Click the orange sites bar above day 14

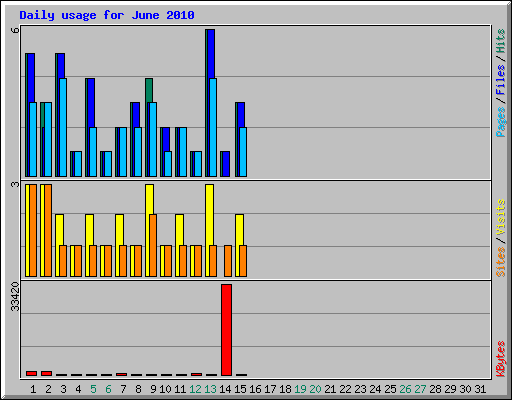click(x=228, y=261)
